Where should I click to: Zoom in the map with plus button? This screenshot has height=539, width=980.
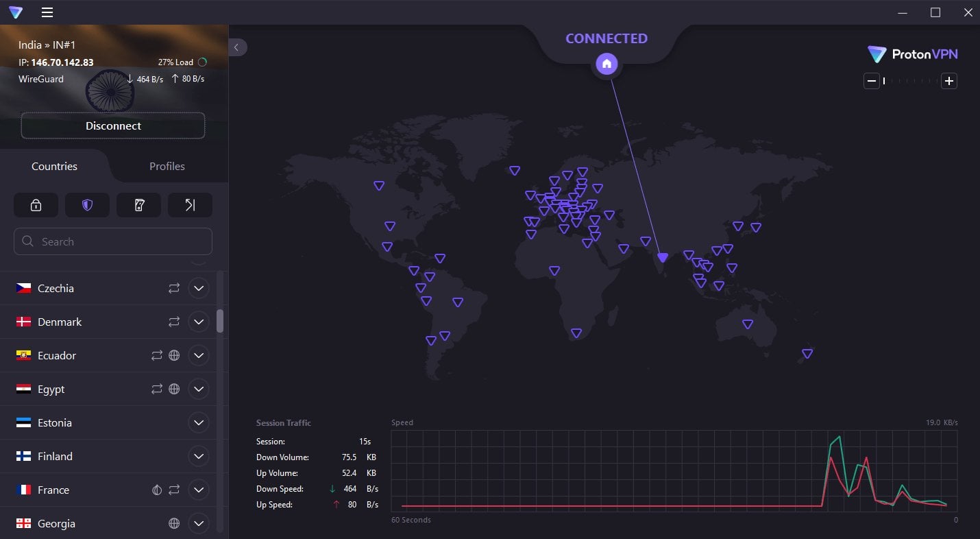948,81
